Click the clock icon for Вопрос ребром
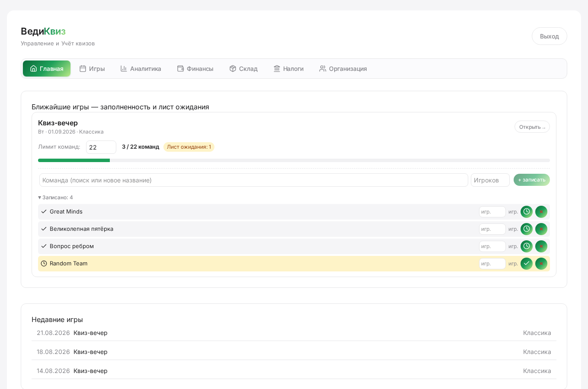The width and height of the screenshot is (588, 389). tap(527, 246)
